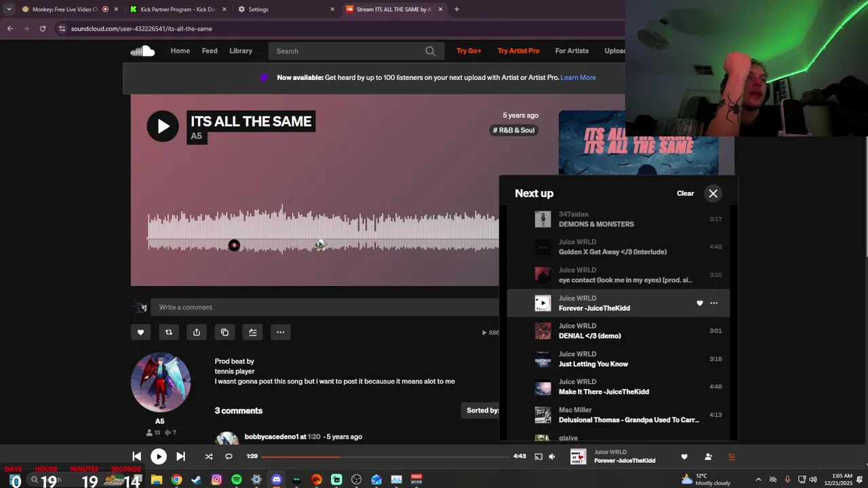
Task: Go back in browser
Action: pyautogui.click(x=10, y=28)
